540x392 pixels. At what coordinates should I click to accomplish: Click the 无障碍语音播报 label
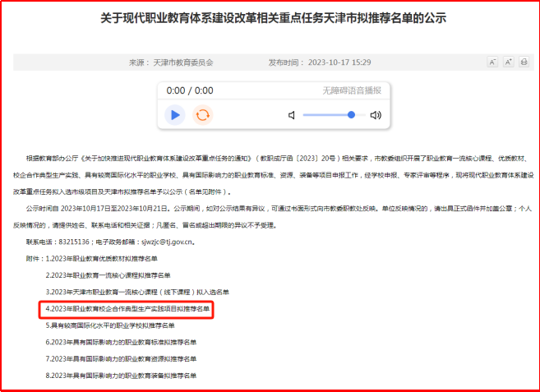pyautogui.click(x=352, y=91)
